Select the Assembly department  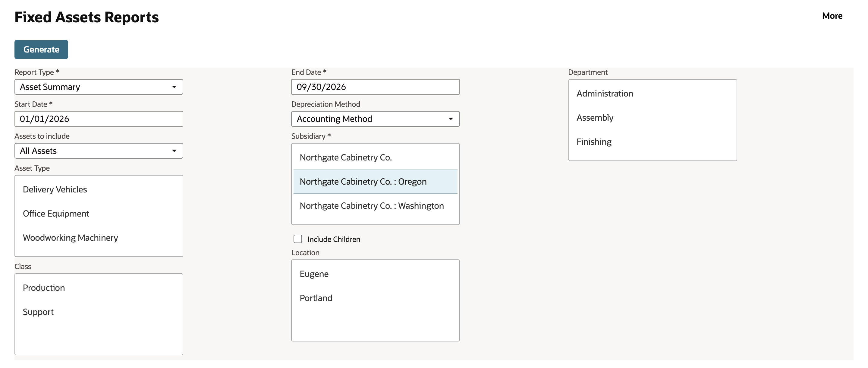[x=652, y=118]
